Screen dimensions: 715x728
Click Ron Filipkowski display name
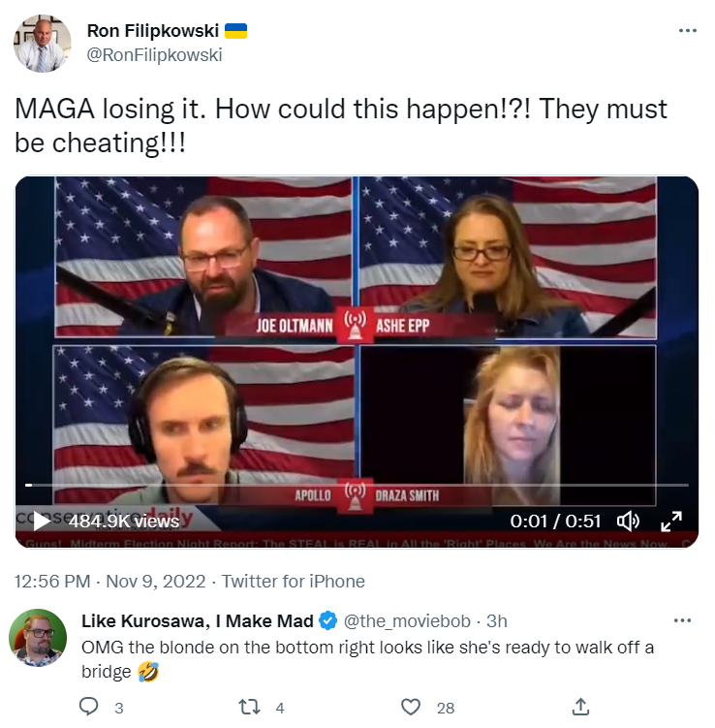153,31
